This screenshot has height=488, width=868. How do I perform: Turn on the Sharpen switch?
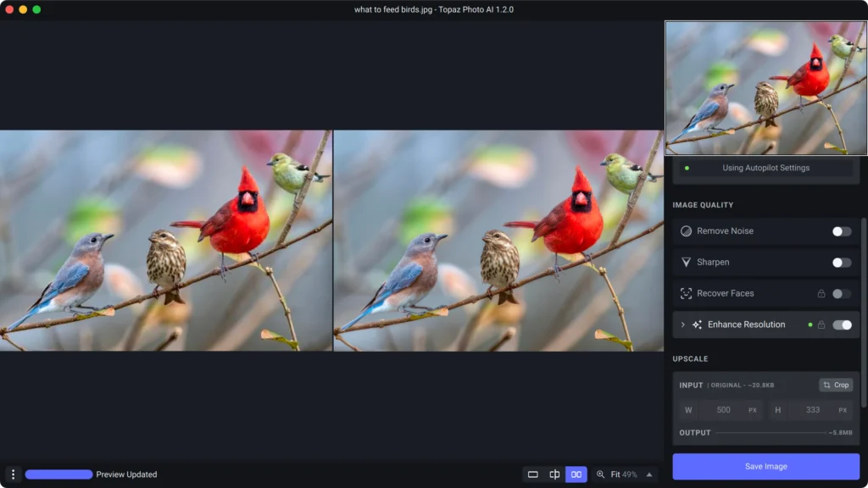point(841,263)
